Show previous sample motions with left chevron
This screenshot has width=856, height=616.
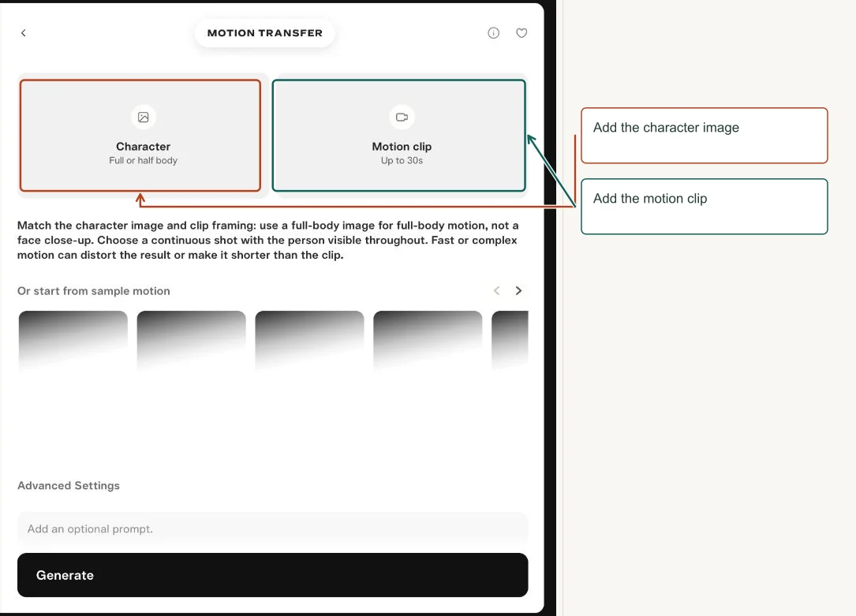tap(497, 291)
